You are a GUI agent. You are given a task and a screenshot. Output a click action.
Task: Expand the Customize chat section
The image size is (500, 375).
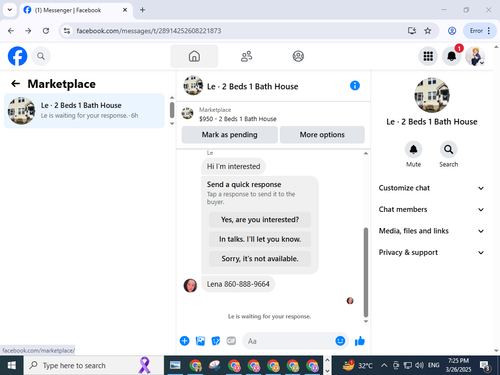click(431, 188)
